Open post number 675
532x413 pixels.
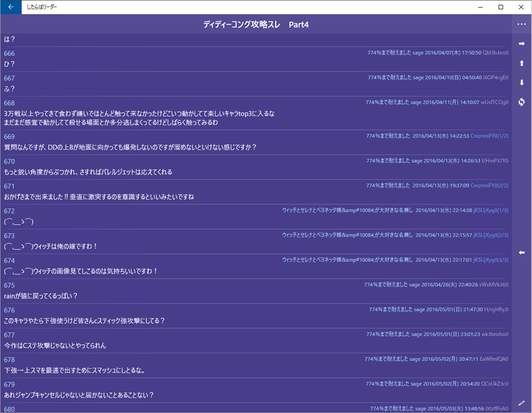9,286
